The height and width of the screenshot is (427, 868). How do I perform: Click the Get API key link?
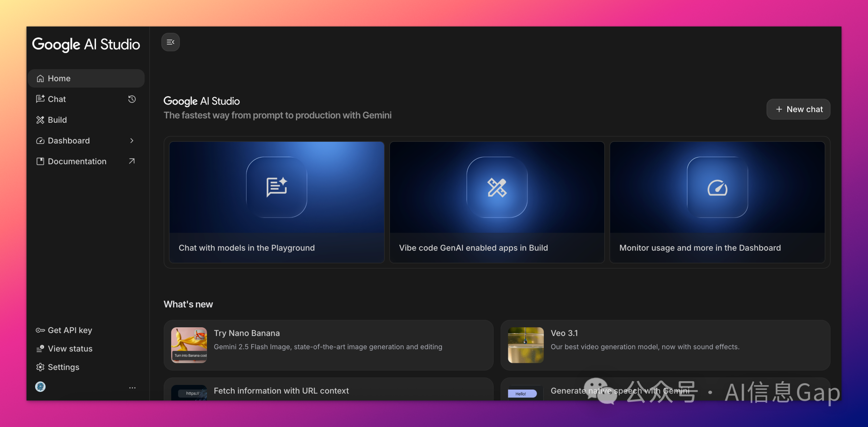(x=70, y=330)
